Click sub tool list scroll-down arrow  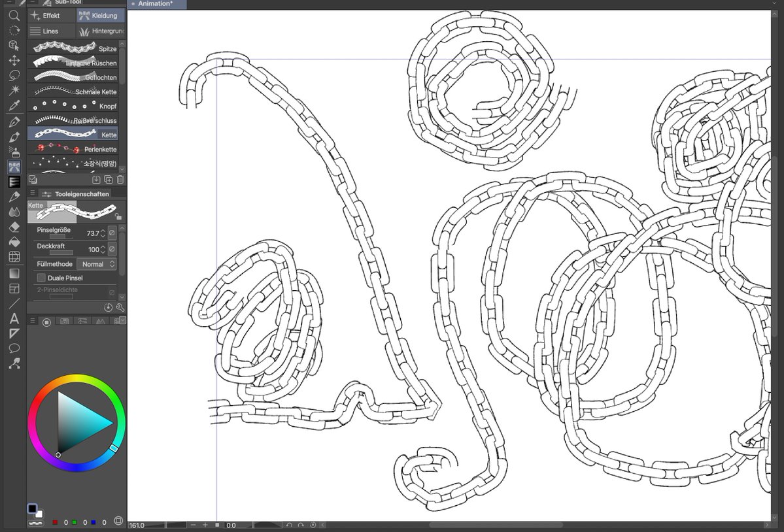[x=122, y=169]
